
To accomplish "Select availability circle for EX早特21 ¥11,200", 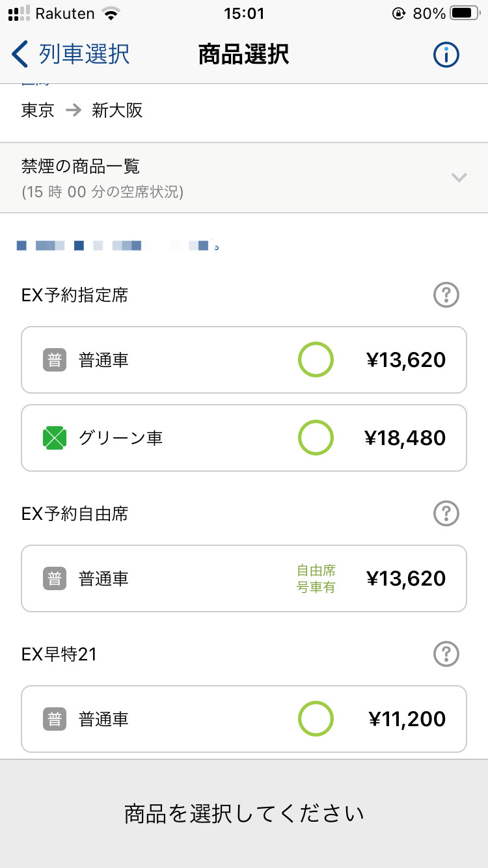I will (316, 719).
